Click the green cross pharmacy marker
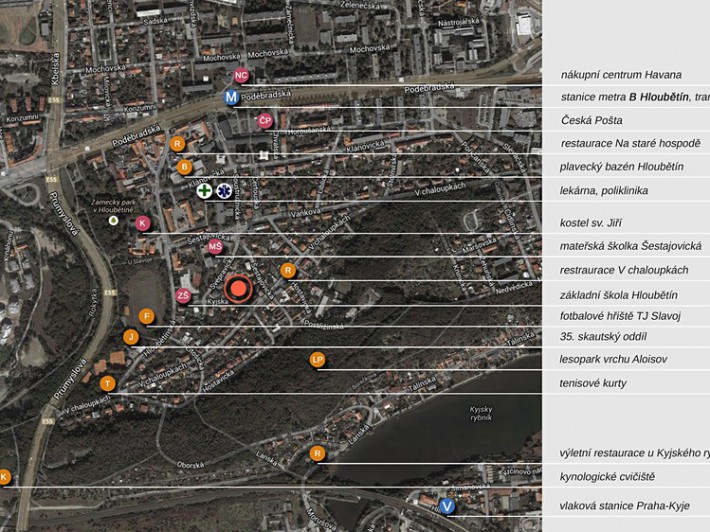The image size is (710, 532). coord(204,190)
